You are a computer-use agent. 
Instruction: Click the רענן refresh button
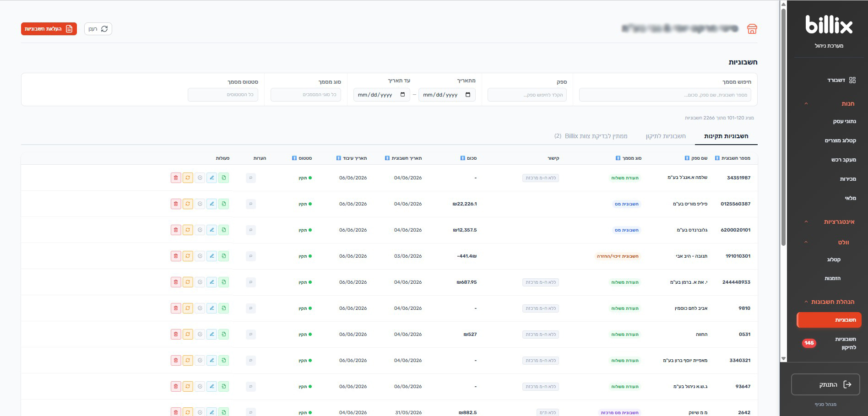98,29
